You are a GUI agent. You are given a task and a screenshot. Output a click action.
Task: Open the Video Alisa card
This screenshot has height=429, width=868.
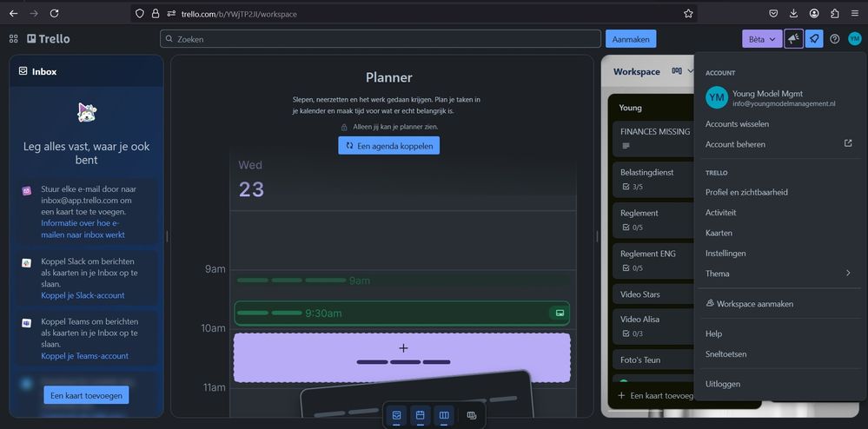(653, 325)
